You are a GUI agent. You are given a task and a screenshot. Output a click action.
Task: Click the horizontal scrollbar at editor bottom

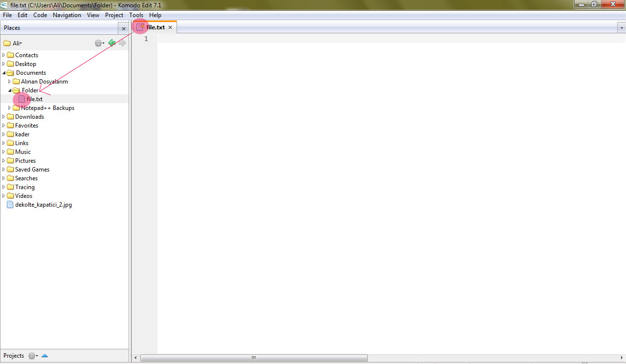[x=253, y=358]
